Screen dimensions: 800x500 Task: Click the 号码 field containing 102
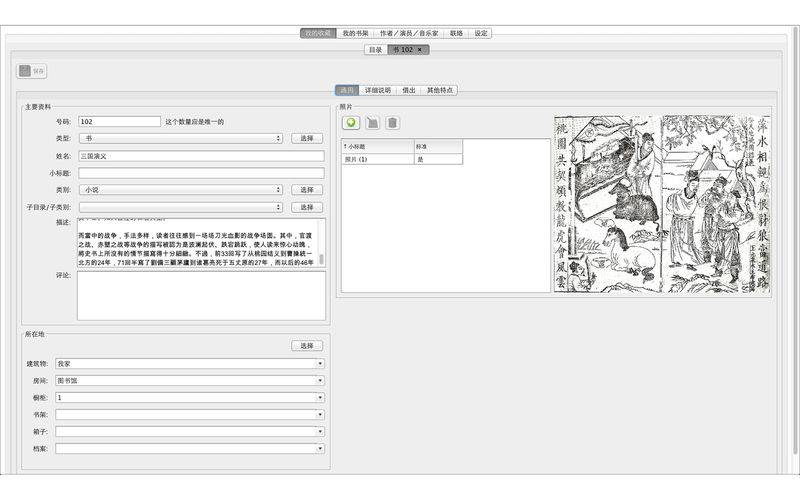click(119, 121)
